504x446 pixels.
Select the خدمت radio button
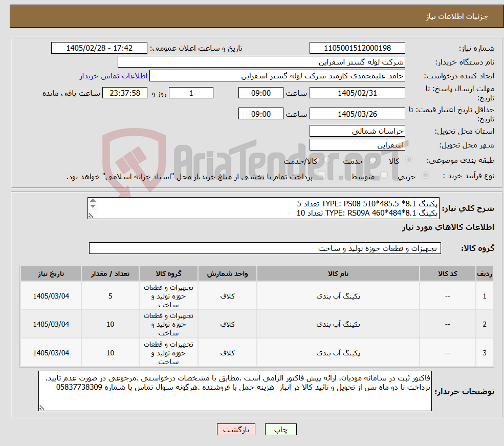point(372,160)
